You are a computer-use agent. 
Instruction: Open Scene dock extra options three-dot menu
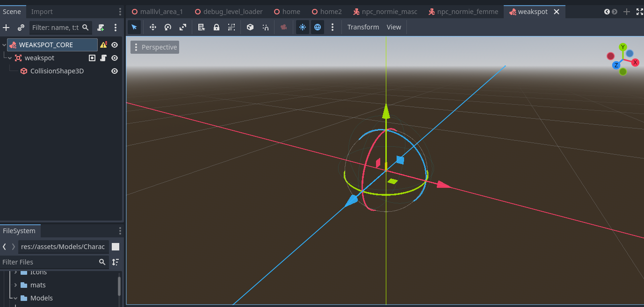116,28
